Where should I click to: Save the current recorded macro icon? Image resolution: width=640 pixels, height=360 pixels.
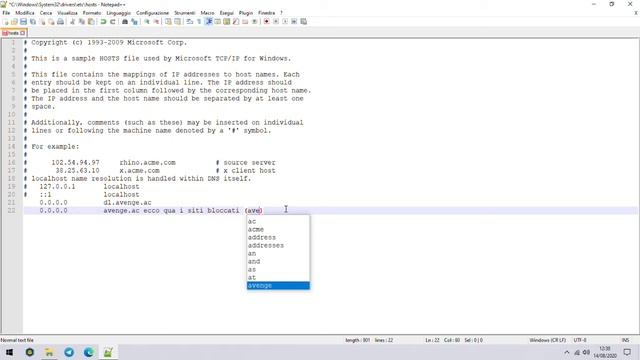click(x=304, y=22)
